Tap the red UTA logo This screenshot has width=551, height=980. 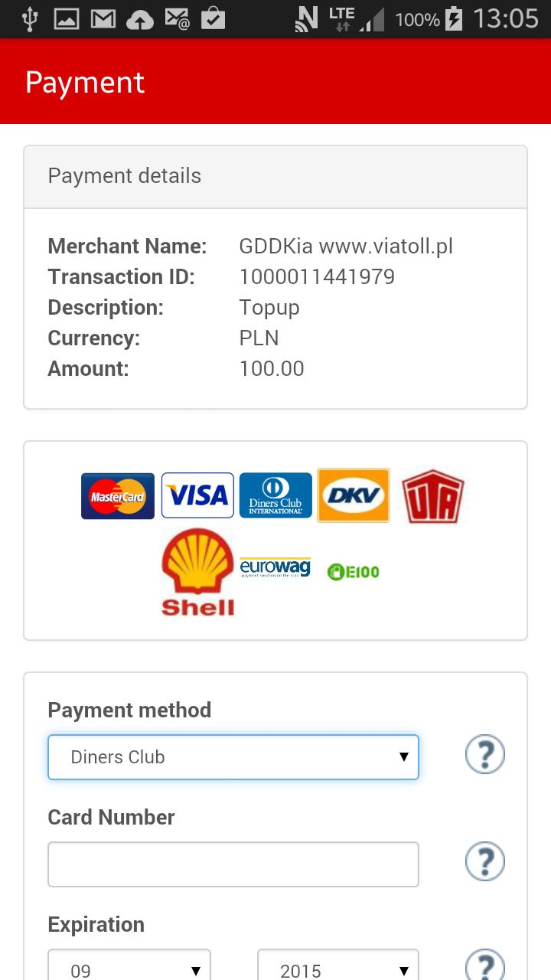click(x=432, y=496)
